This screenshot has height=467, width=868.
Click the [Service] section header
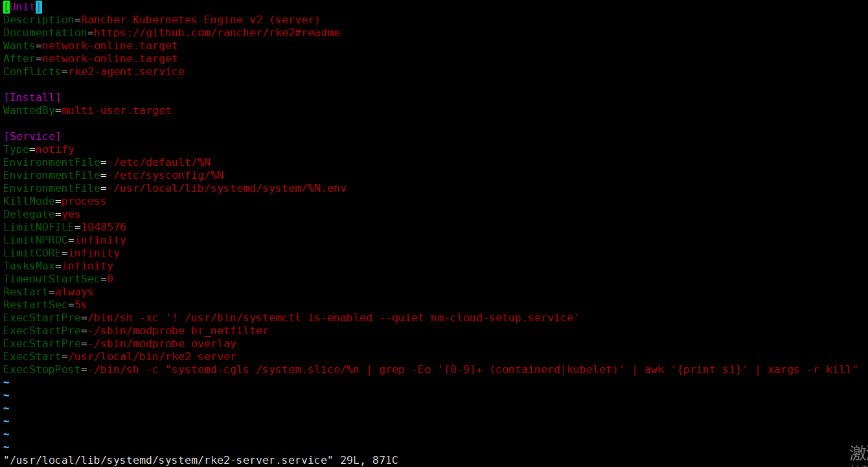tap(32, 137)
